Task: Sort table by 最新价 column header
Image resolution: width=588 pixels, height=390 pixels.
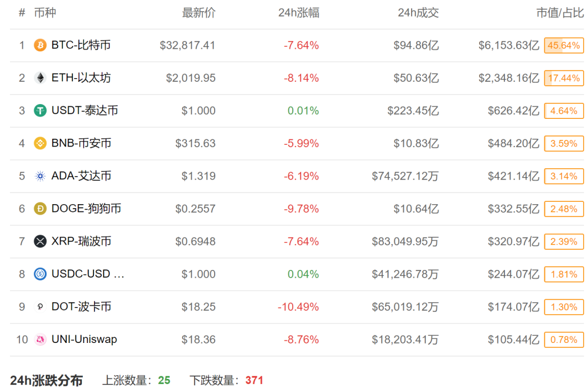Action: [x=199, y=13]
